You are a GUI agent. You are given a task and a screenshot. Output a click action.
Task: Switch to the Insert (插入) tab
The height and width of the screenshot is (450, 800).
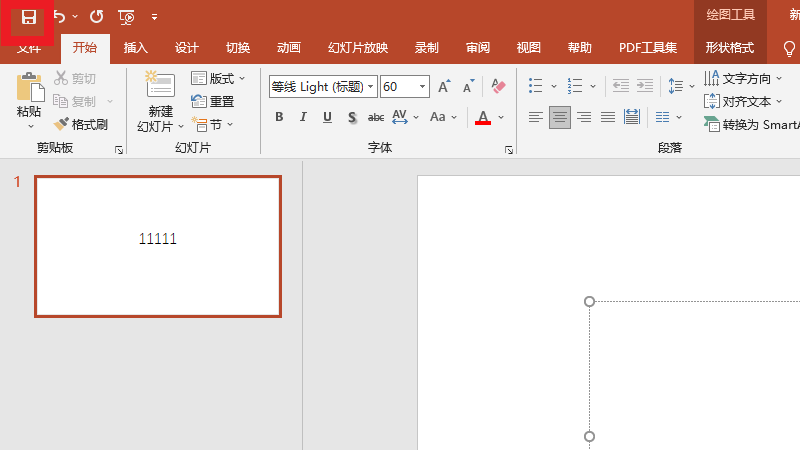[x=135, y=48]
